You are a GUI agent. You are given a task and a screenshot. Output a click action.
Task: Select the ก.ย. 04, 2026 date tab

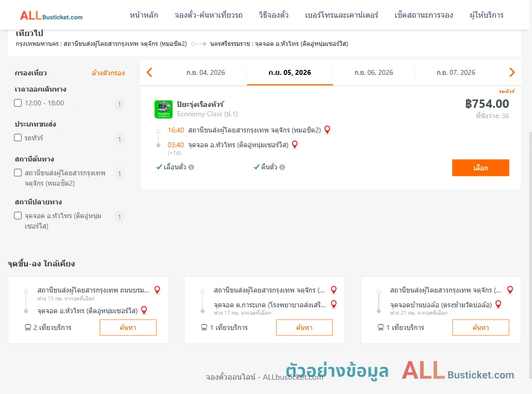click(205, 72)
